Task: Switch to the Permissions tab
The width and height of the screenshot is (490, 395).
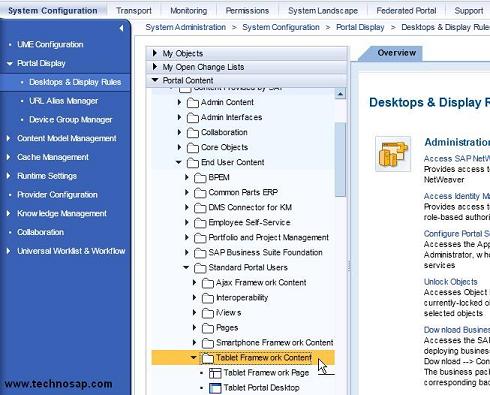Action: click(247, 11)
